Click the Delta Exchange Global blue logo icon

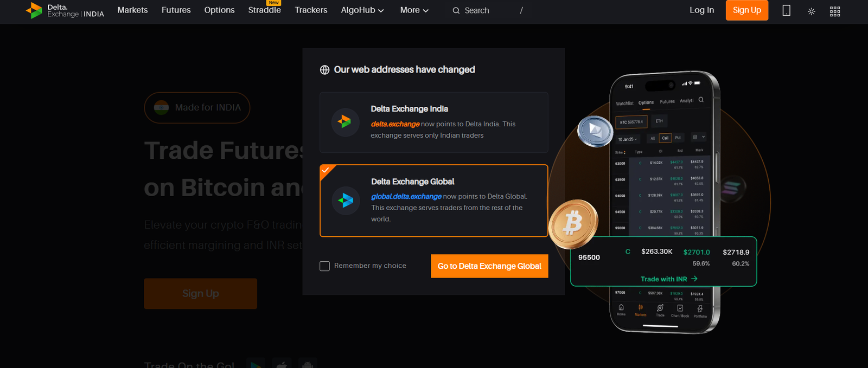click(346, 201)
